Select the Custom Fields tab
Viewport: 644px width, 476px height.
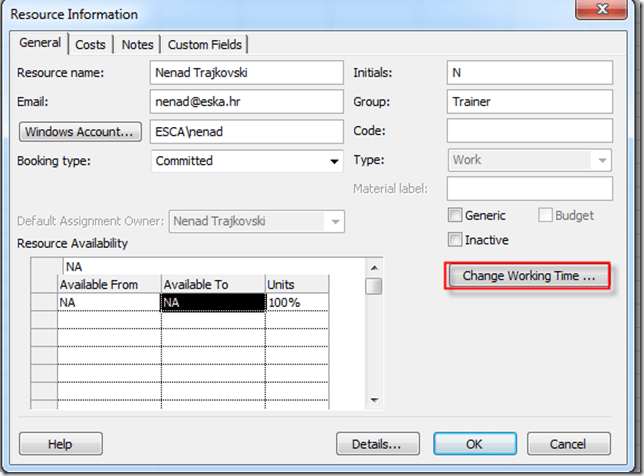point(206,45)
